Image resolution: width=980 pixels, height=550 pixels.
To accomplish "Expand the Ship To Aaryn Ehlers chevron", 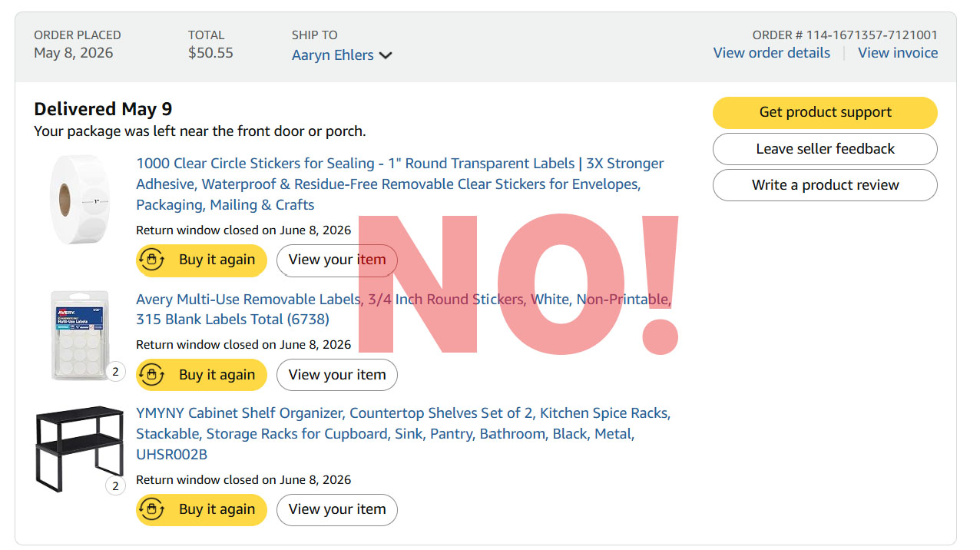I will tap(386, 55).
